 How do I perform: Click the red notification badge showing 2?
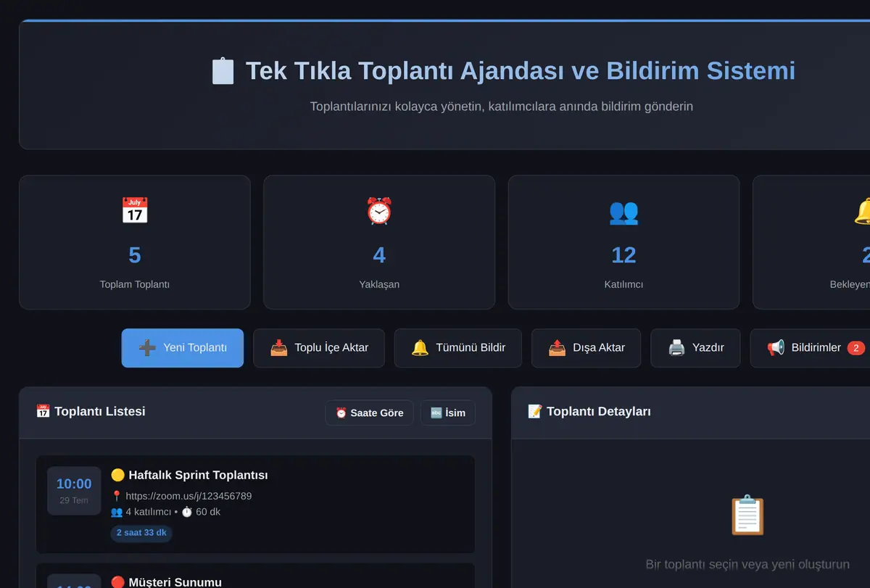[x=855, y=348]
